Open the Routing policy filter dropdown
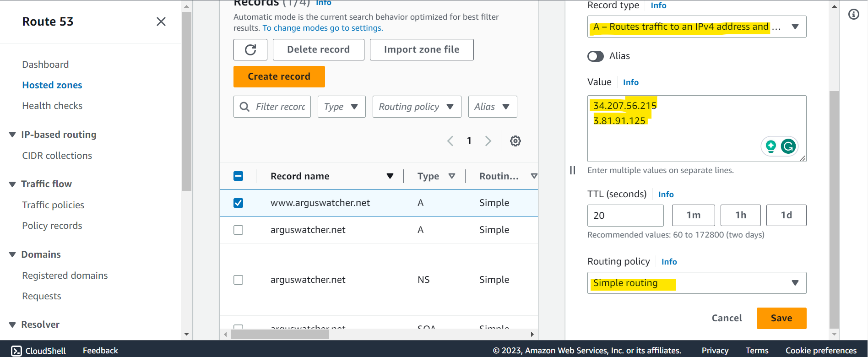868x357 pixels. (x=417, y=107)
